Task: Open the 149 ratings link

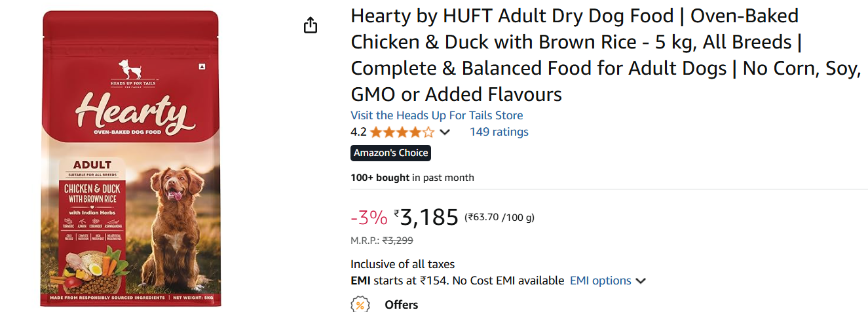Action: (499, 132)
